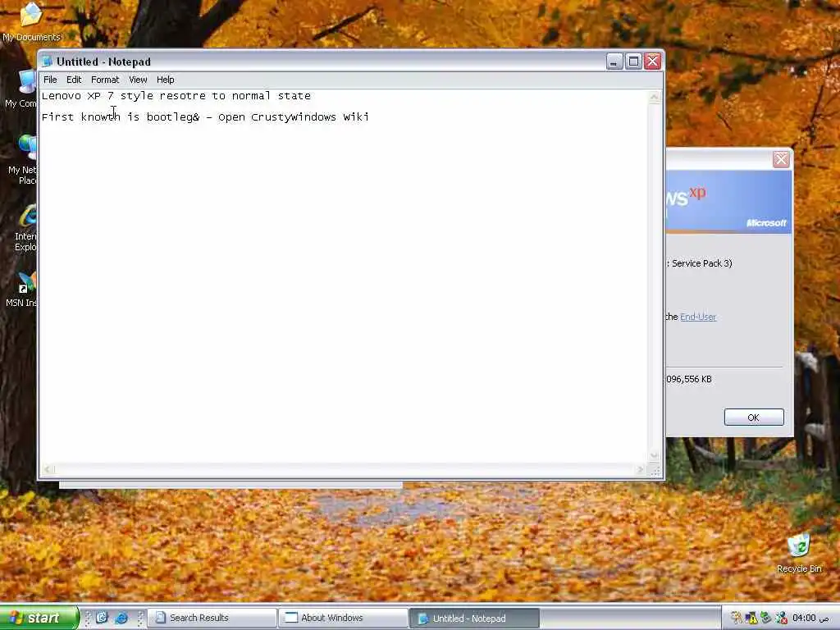The height and width of the screenshot is (630, 840).
Task: Open the File menu in Notepad
Action: point(50,80)
